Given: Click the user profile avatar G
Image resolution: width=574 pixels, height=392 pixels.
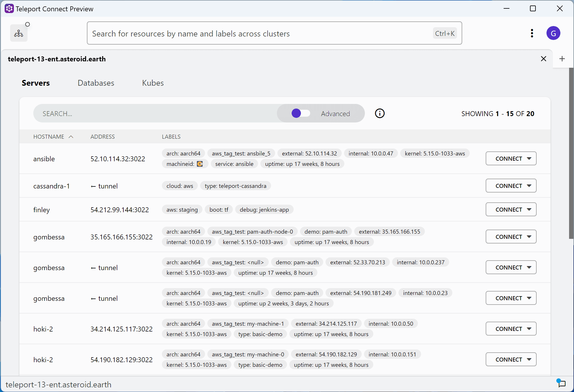Looking at the screenshot, I should coord(553,33).
